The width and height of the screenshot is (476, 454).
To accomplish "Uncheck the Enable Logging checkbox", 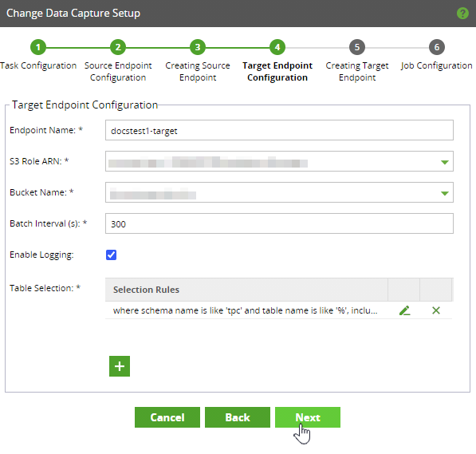I will (x=111, y=255).
